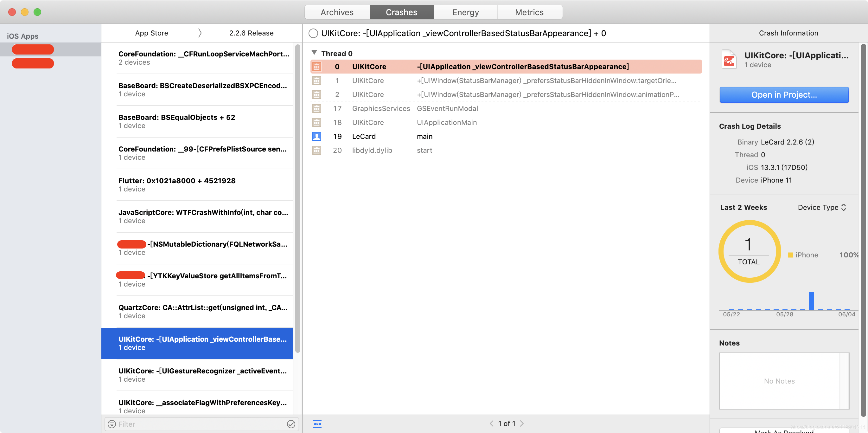The width and height of the screenshot is (868, 433).
Task: Click library icon next to libdyld.dylib frame
Action: pyautogui.click(x=317, y=150)
